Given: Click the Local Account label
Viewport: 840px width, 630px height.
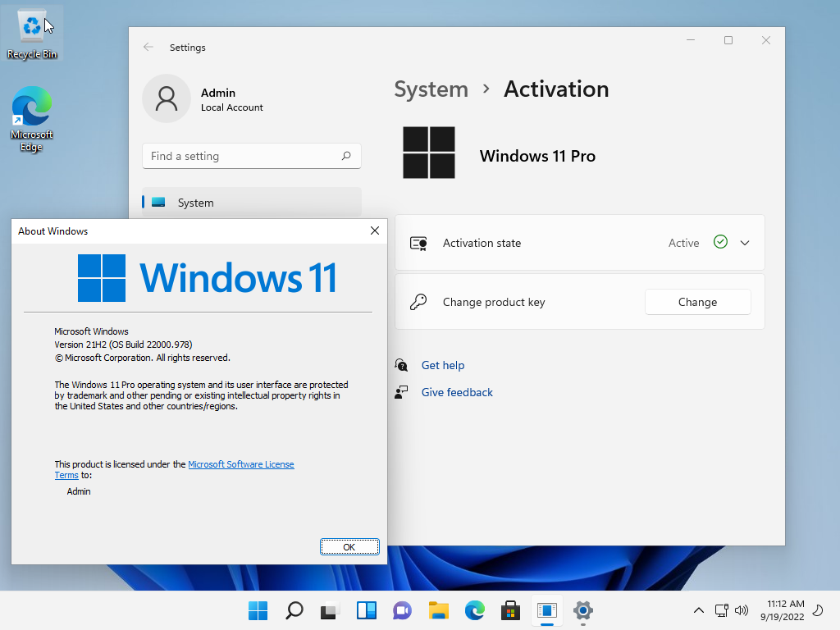Looking at the screenshot, I should tap(232, 107).
